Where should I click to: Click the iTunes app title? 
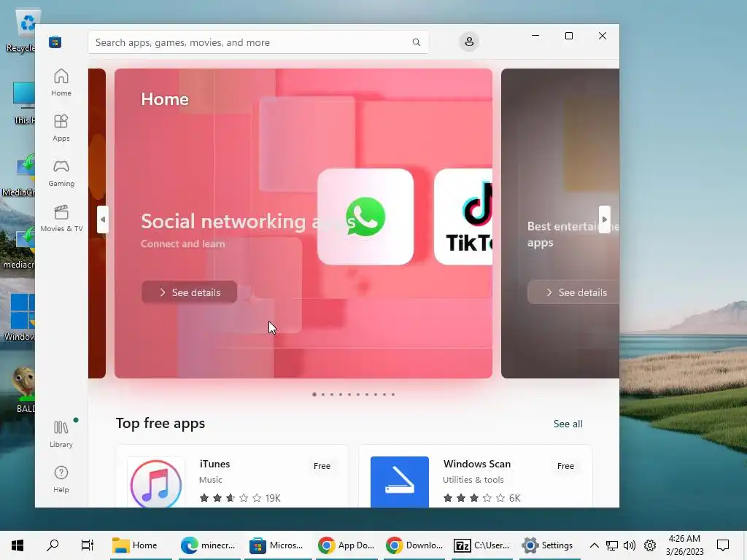214,464
